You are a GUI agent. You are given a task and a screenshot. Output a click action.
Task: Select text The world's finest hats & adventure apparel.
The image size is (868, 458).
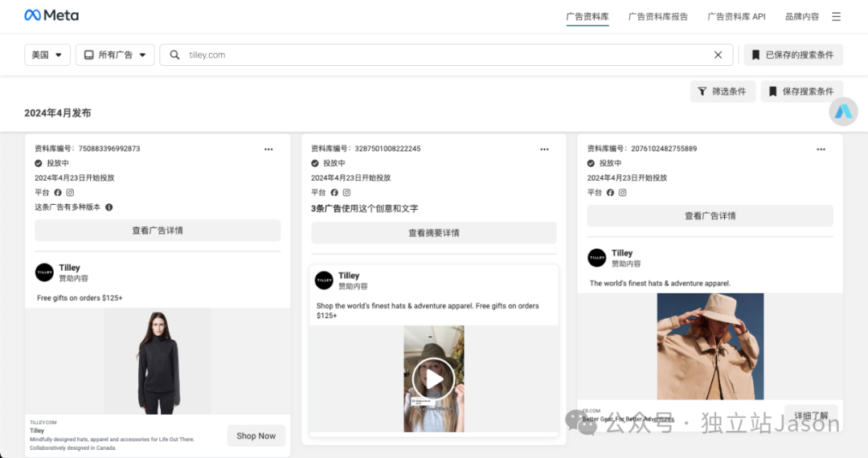[x=660, y=283]
